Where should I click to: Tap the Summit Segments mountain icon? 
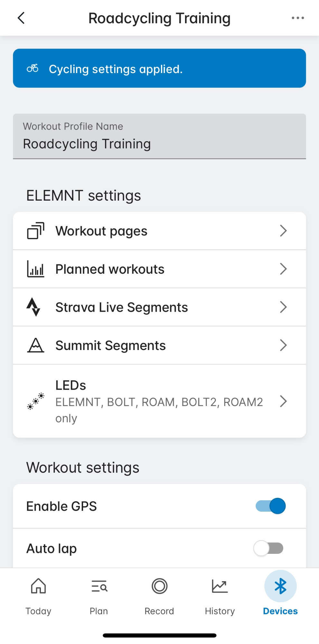(35, 345)
